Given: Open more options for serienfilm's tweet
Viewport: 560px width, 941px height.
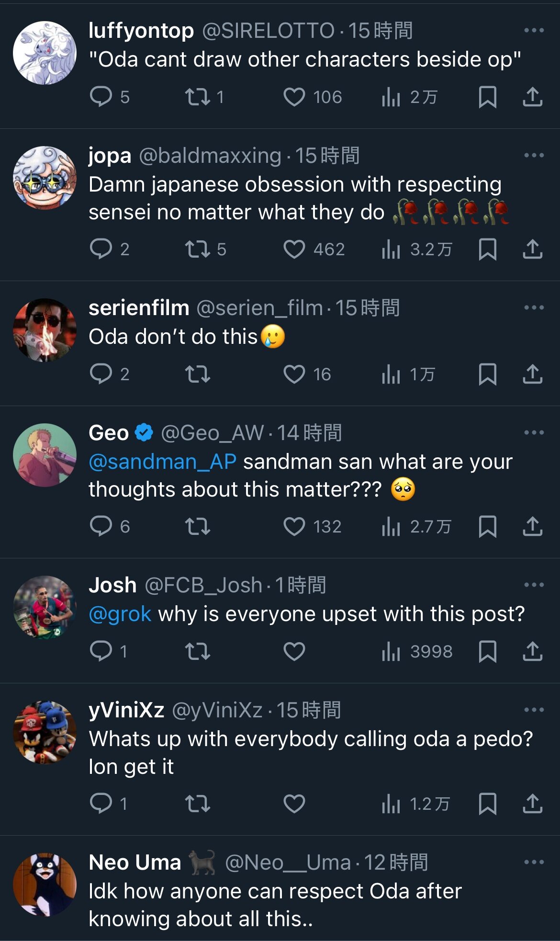Looking at the screenshot, I should [534, 307].
